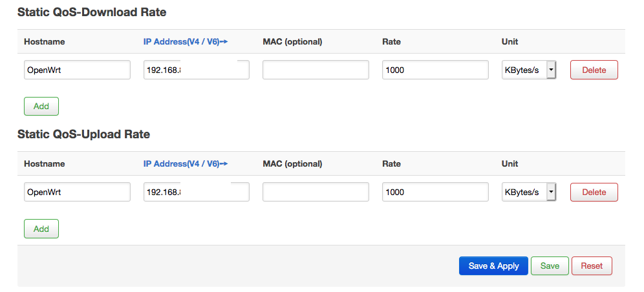Select the Download MAC (optional) field
Viewport: 644px width, 292px height.
pyautogui.click(x=316, y=70)
